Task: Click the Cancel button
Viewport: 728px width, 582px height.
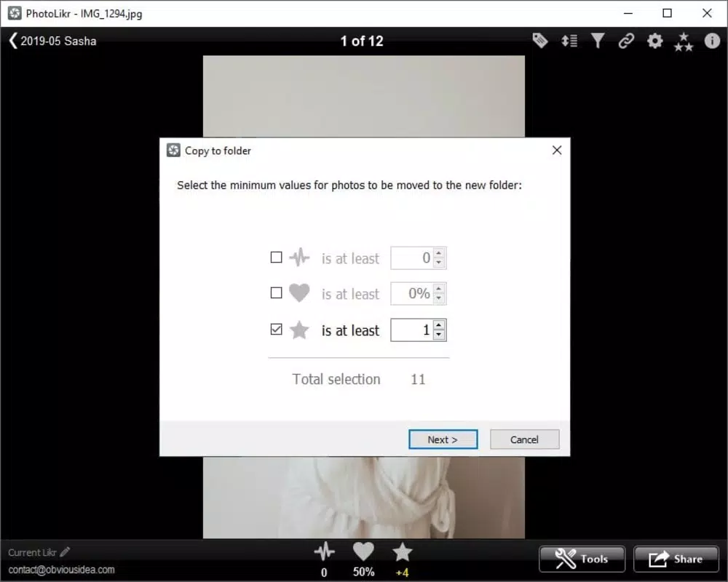Action: (525, 439)
